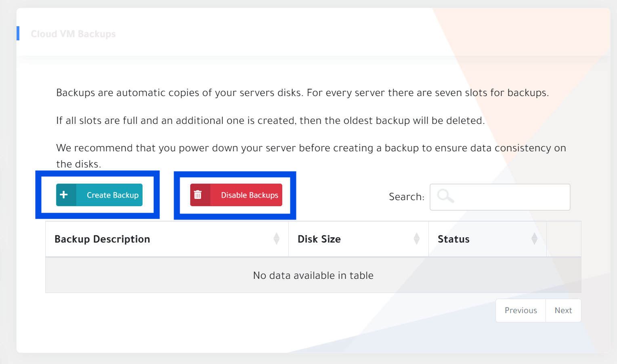Click the 'Search:' label

406,197
